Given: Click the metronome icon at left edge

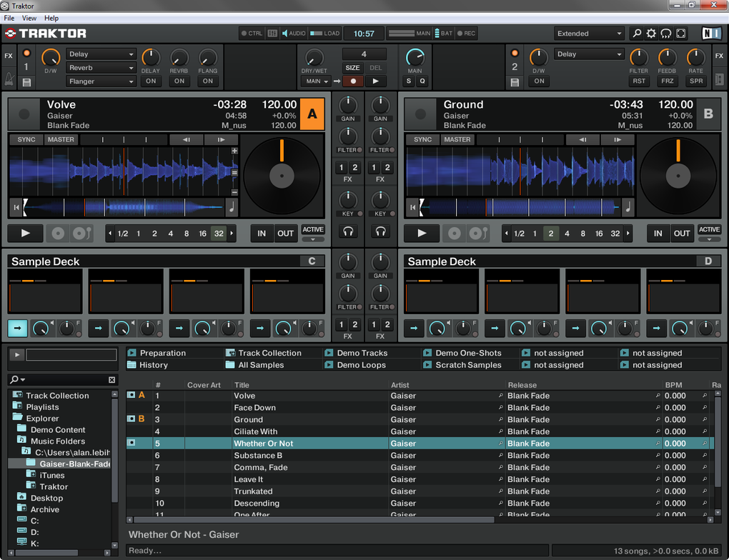Looking at the screenshot, I should point(9,80).
